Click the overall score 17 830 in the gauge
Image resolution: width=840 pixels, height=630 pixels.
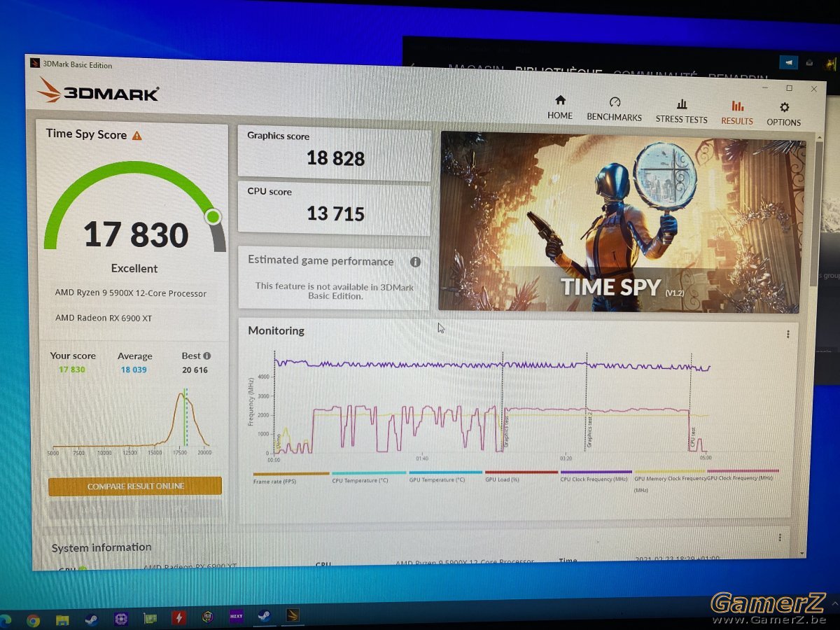tap(136, 235)
